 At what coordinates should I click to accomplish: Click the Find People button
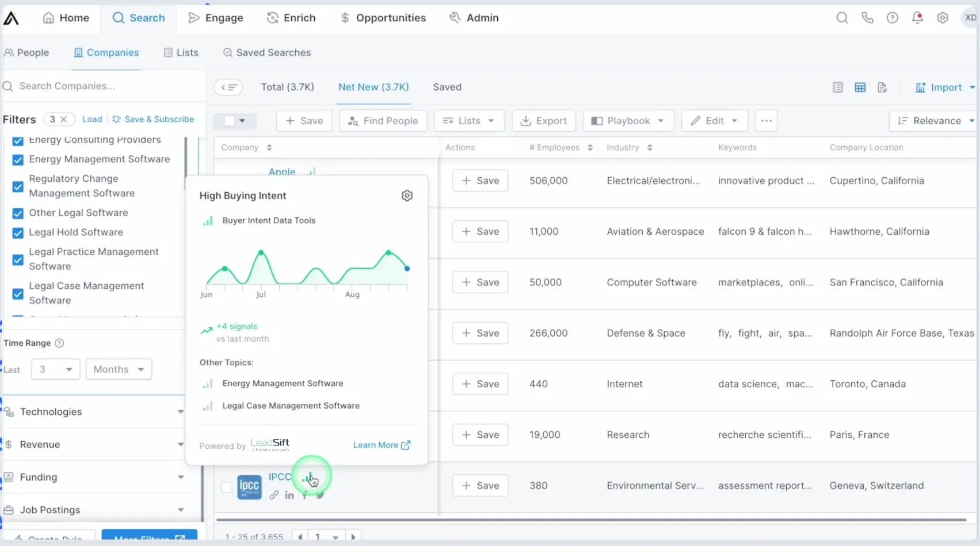pos(383,121)
